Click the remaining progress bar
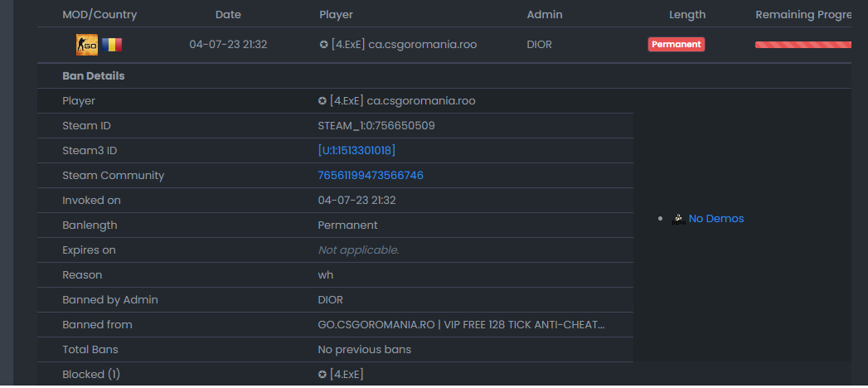868x388 pixels. point(803,45)
